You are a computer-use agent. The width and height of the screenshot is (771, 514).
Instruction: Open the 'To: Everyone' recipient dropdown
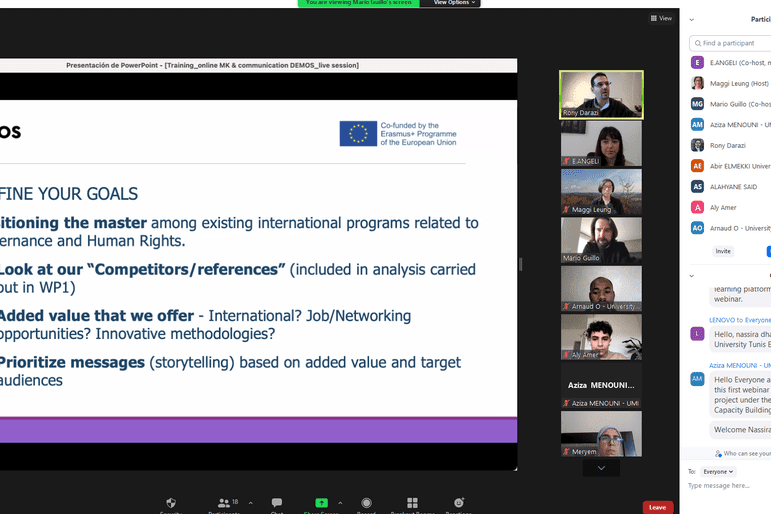[718, 471]
